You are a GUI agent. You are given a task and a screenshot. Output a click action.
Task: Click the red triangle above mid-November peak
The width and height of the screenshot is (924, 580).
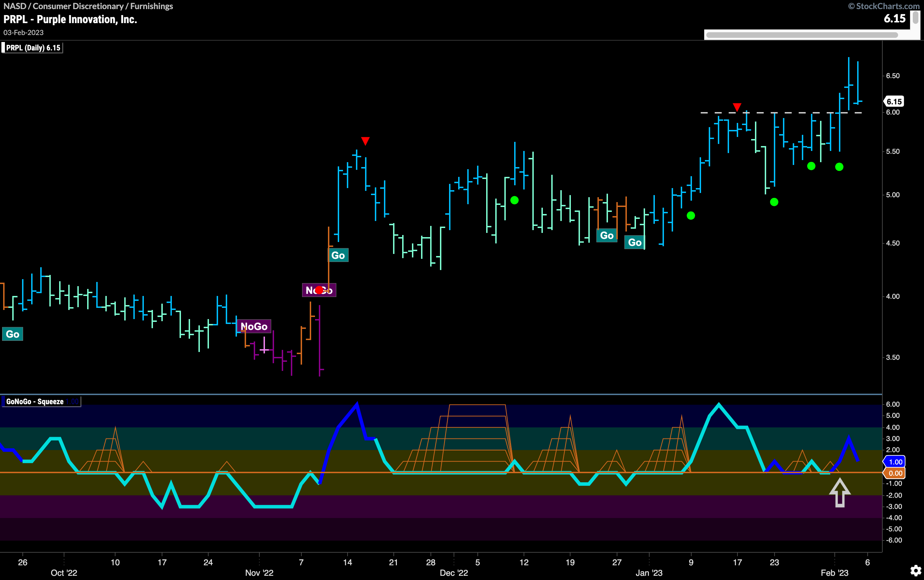365,141
